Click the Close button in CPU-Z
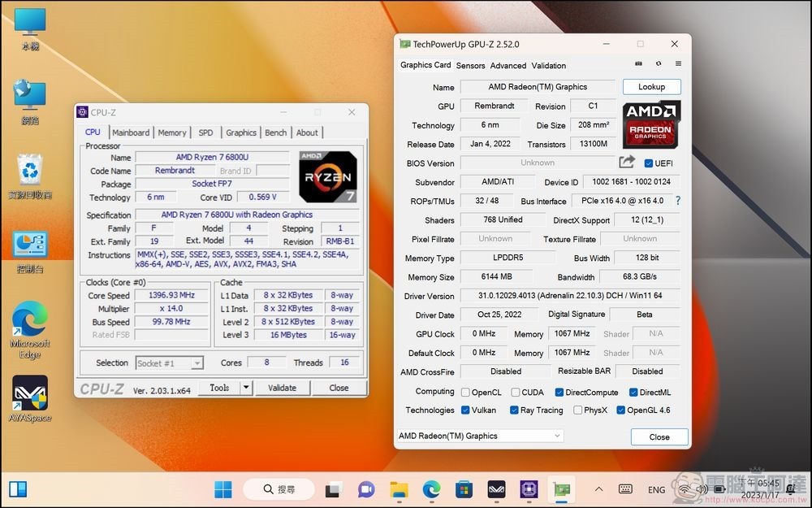 click(x=339, y=388)
